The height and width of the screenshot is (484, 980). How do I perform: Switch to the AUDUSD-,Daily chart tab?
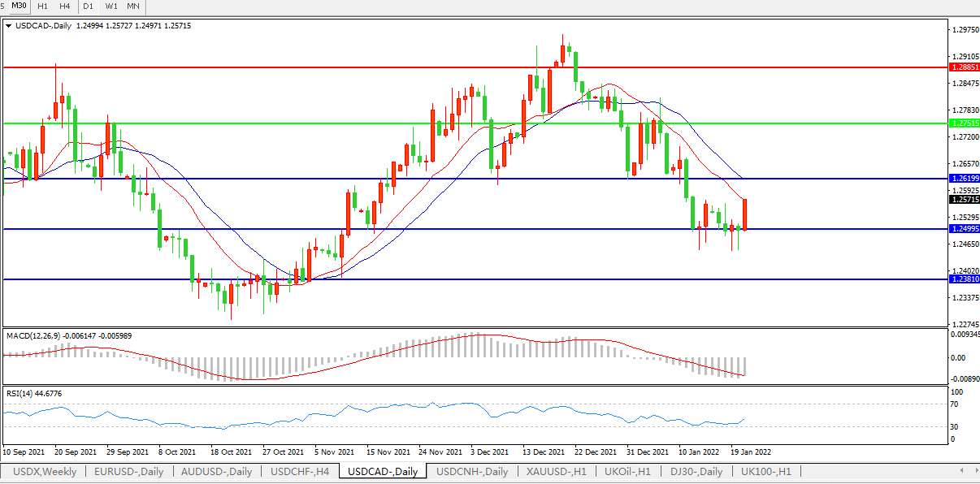[x=217, y=472]
